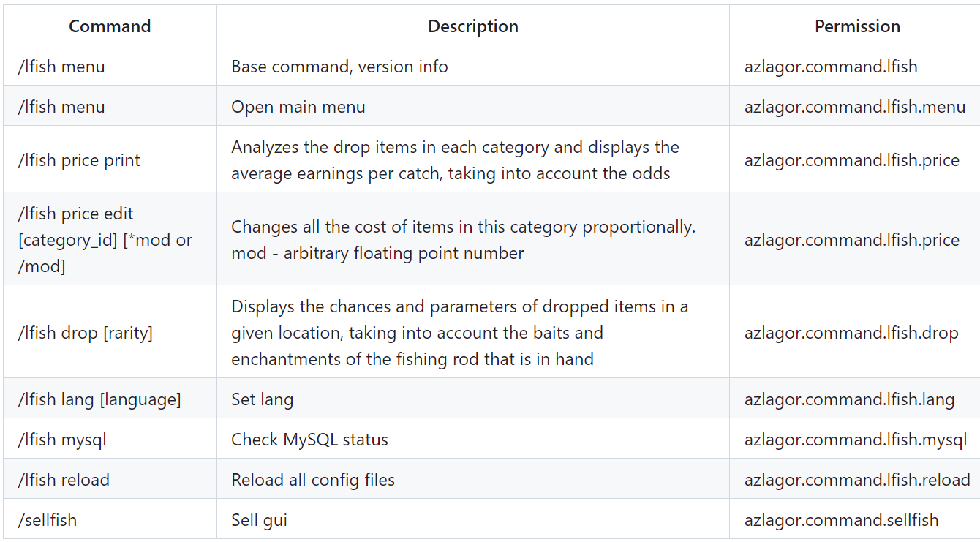The height and width of the screenshot is (542, 980).
Task: Select azlagor.command.lfish.drop permission text
Action: point(851,333)
